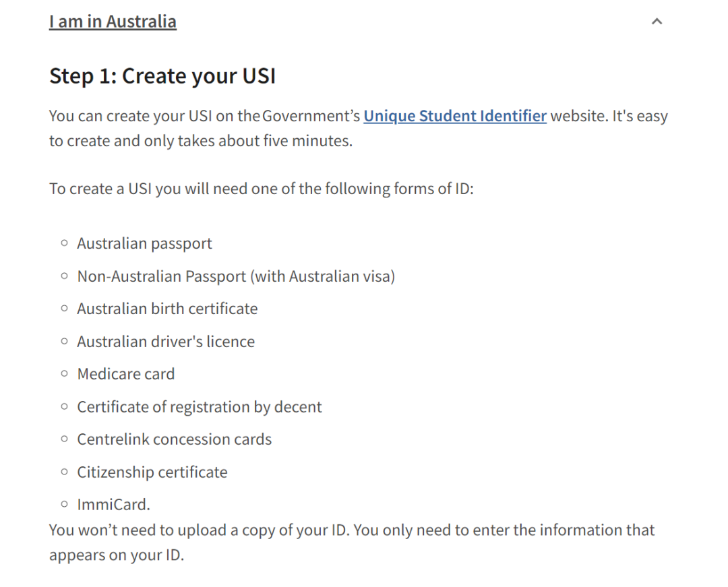Click the bullet marker beside ImmiCard
Image resolution: width=728 pixels, height=587 pixels.
pyautogui.click(x=65, y=504)
